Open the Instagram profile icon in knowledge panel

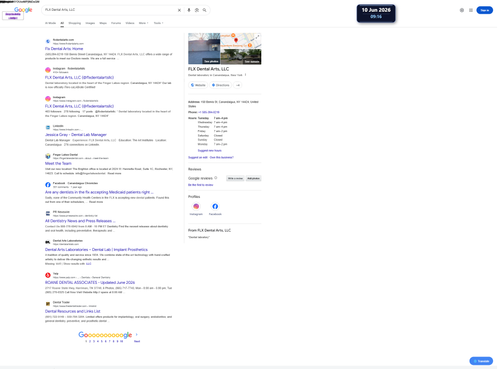pos(196,206)
